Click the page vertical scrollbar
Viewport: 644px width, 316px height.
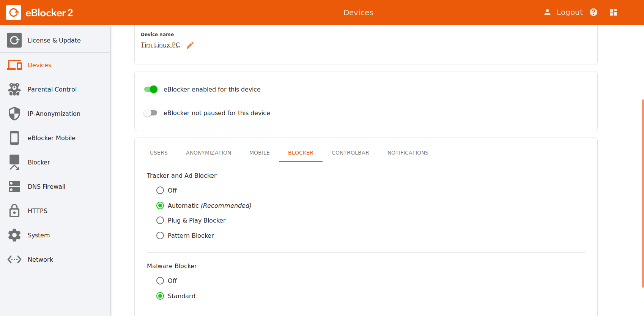[642, 193]
